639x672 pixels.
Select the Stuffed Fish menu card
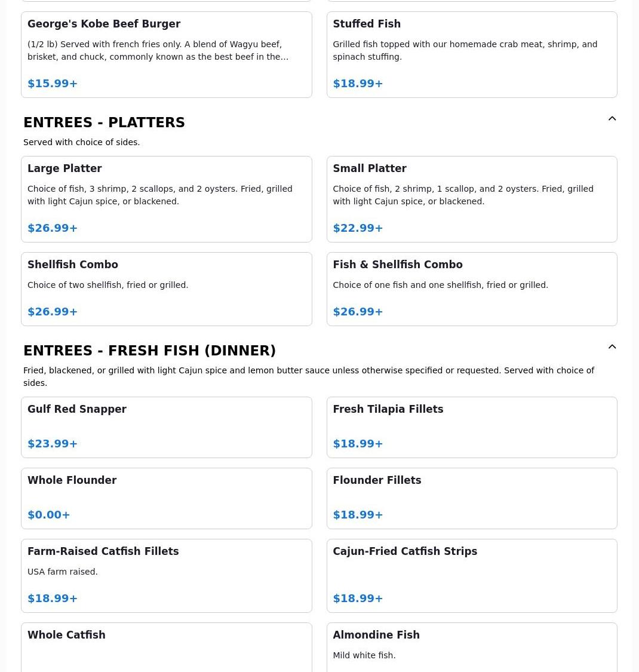471,54
